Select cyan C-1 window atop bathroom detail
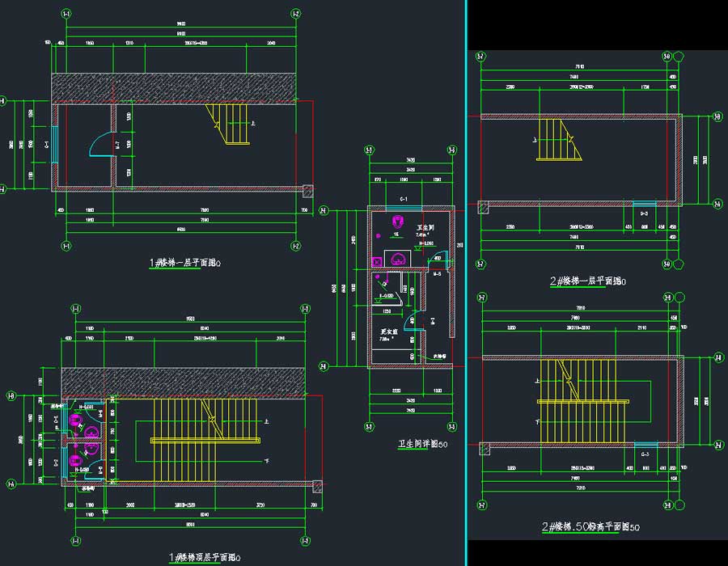The width and height of the screenshot is (728, 566). click(404, 209)
